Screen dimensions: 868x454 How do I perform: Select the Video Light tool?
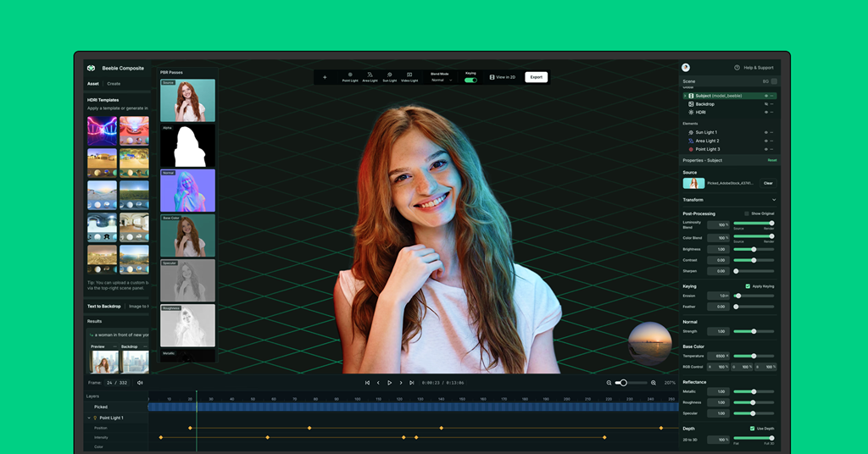(x=409, y=76)
